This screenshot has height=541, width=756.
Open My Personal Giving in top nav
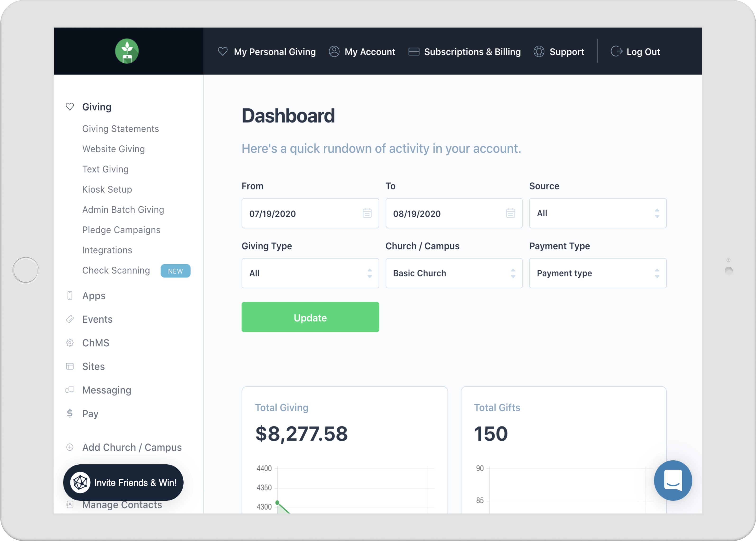(x=275, y=52)
